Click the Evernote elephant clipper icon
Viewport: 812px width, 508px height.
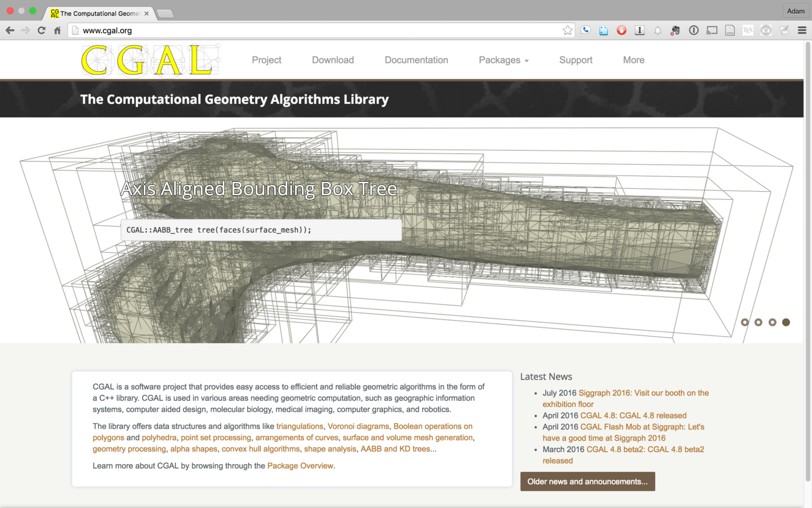[x=676, y=30]
